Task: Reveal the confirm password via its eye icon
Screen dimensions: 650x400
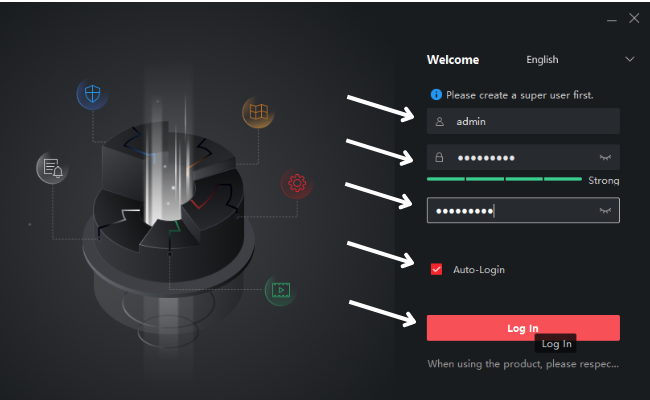Action: pyautogui.click(x=605, y=211)
